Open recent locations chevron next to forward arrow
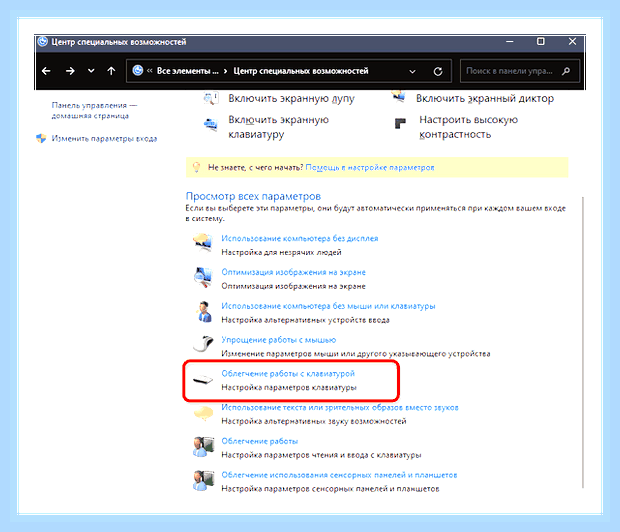Viewport: 620px width, 532px height. [91, 71]
